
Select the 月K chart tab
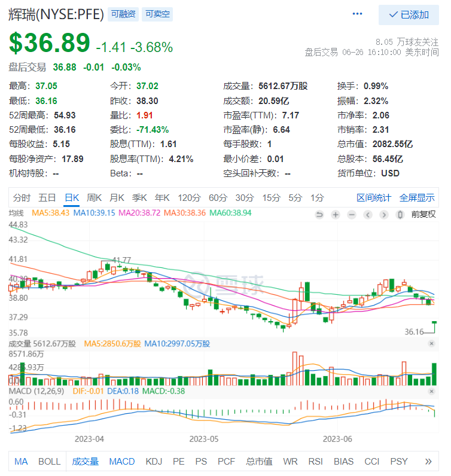[117, 198]
